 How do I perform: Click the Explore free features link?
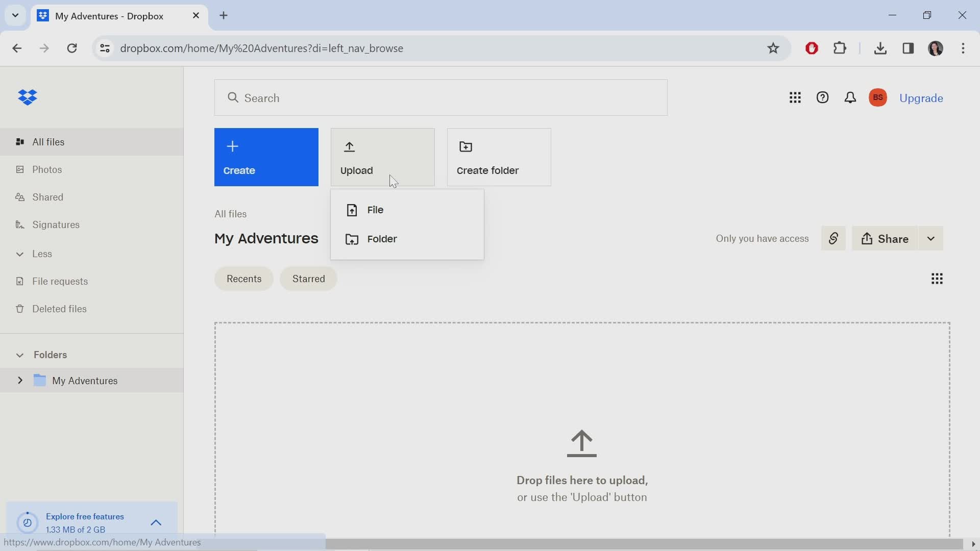pyautogui.click(x=85, y=517)
